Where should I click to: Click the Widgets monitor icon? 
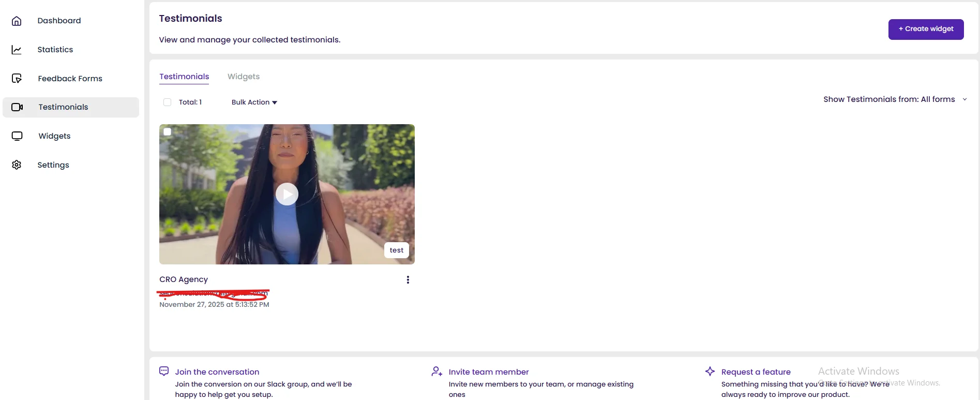pos(17,136)
